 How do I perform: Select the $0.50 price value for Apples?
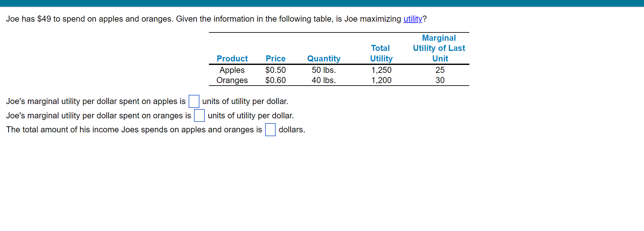(x=275, y=70)
